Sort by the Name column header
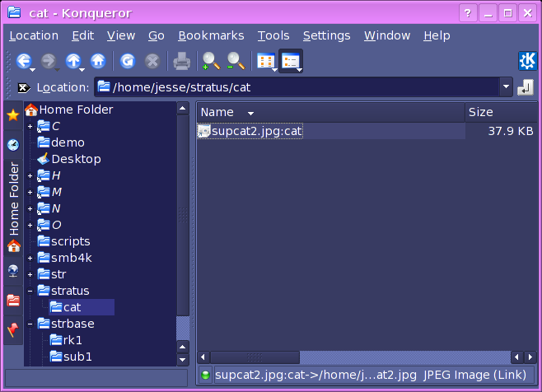 click(331, 112)
